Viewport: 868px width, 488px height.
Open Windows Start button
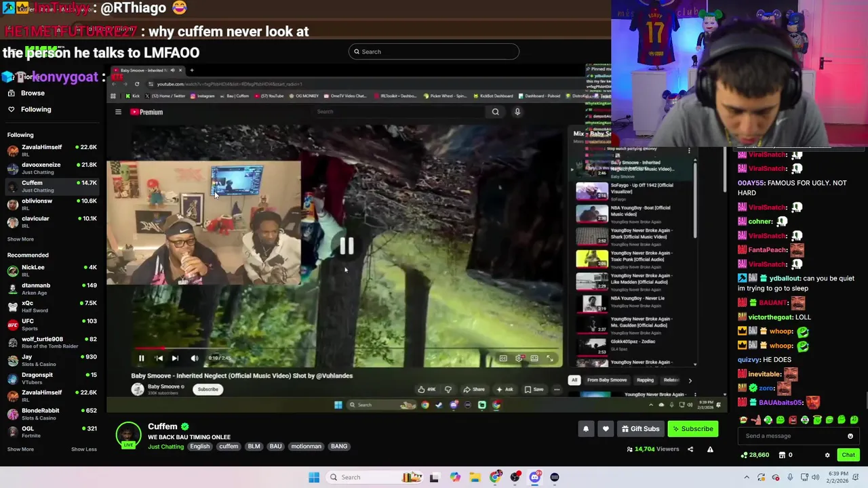click(314, 477)
